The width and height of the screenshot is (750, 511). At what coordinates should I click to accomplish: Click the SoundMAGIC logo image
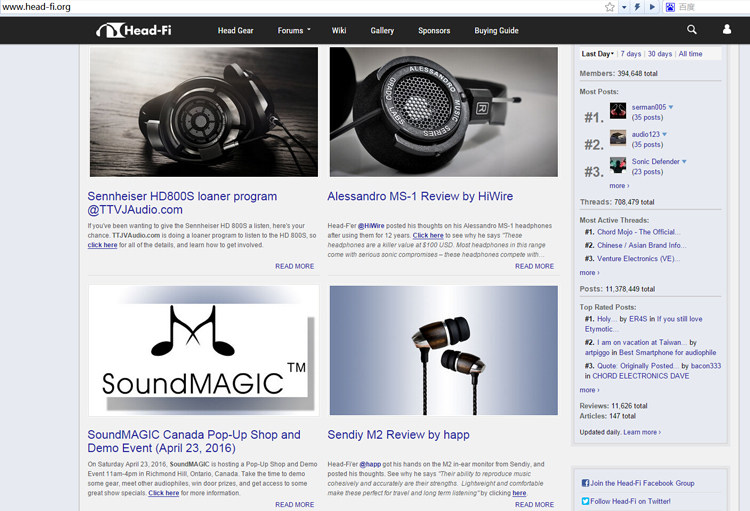coord(204,351)
